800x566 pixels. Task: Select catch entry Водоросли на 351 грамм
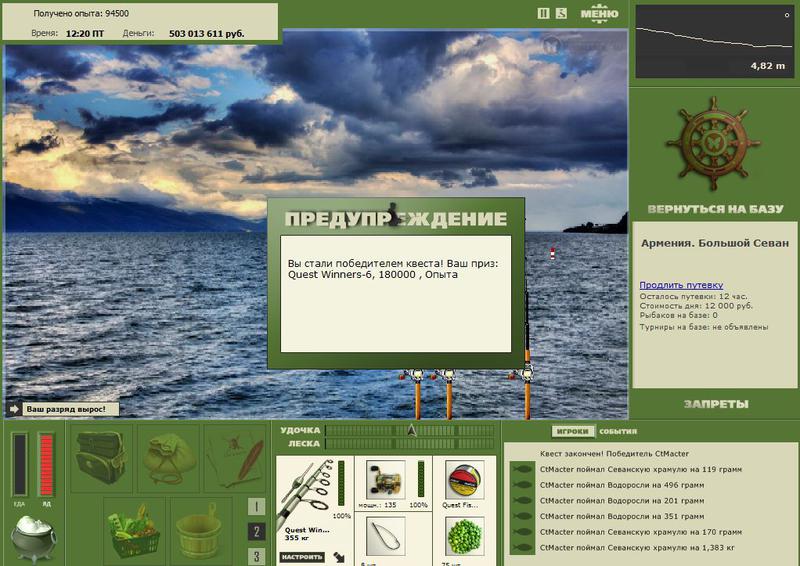click(622, 516)
